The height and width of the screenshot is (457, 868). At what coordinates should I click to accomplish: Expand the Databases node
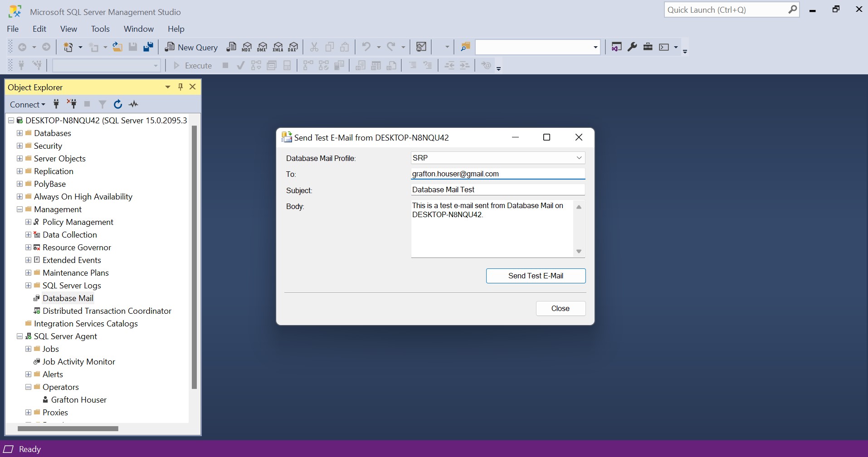pos(20,133)
